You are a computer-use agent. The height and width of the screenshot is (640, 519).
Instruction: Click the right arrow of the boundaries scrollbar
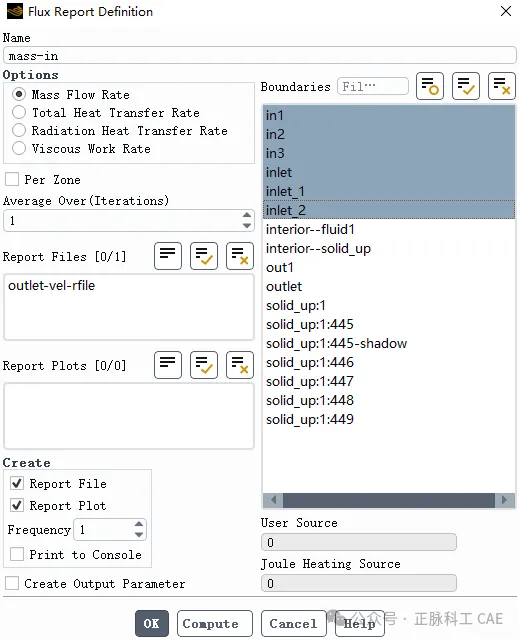coord(504,500)
